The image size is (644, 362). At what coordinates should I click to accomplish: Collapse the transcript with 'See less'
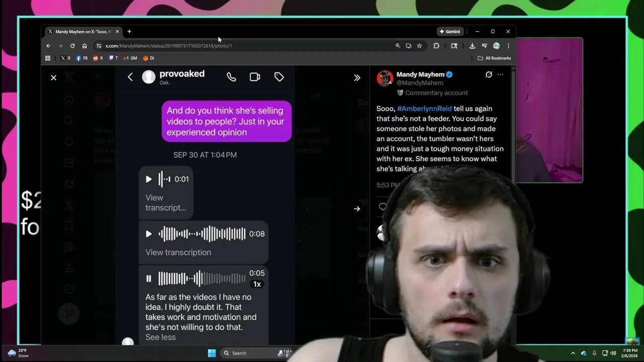tap(160, 337)
